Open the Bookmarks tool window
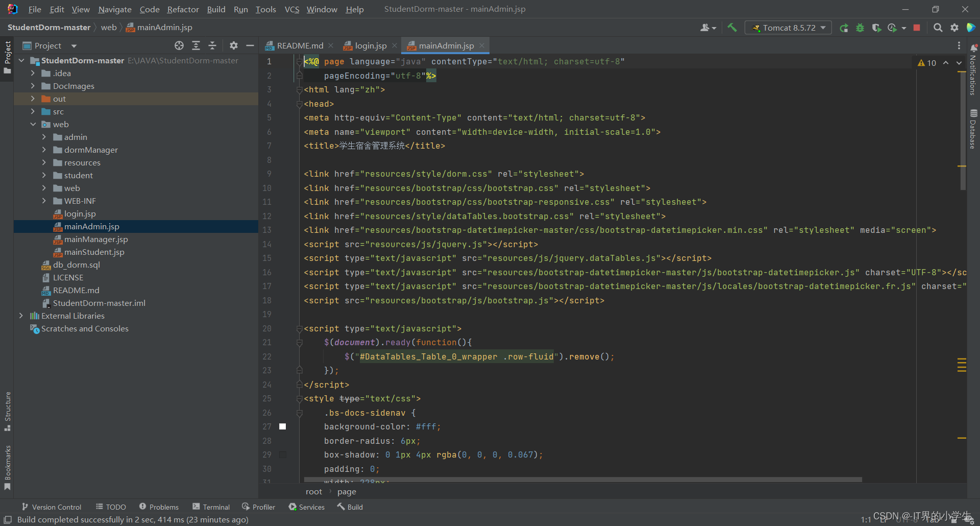 pyautogui.click(x=7, y=468)
